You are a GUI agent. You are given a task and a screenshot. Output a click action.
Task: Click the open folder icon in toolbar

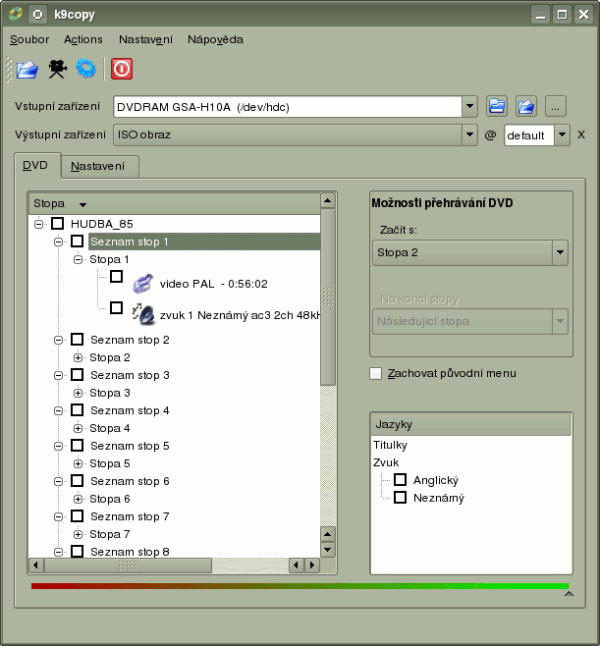point(27,69)
